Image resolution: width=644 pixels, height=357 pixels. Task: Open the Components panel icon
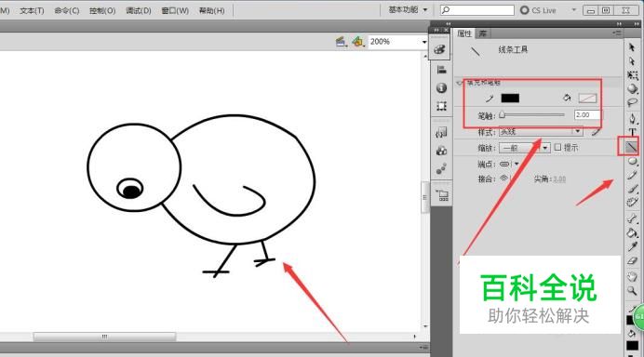[x=441, y=151]
